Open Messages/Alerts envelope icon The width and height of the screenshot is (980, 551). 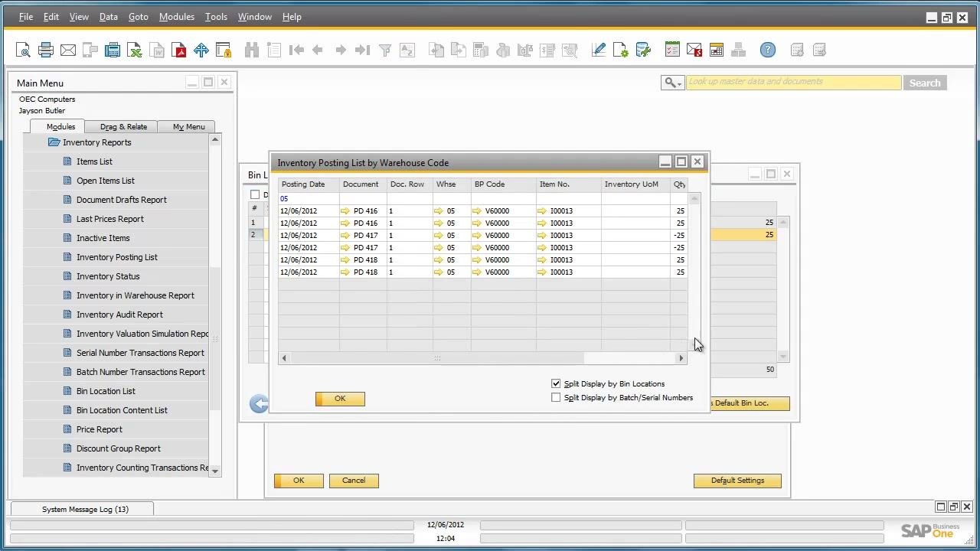tap(694, 51)
